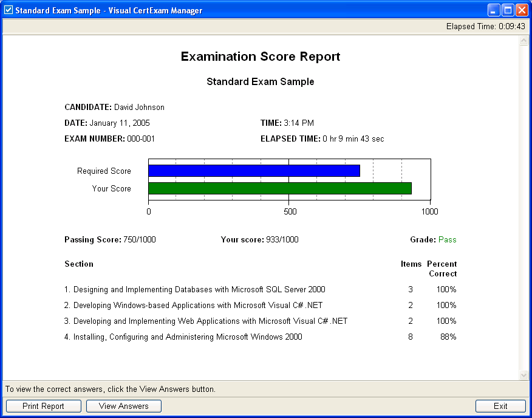
Task: Click section 1 Designing and Implementing Databases row
Action: point(261,289)
